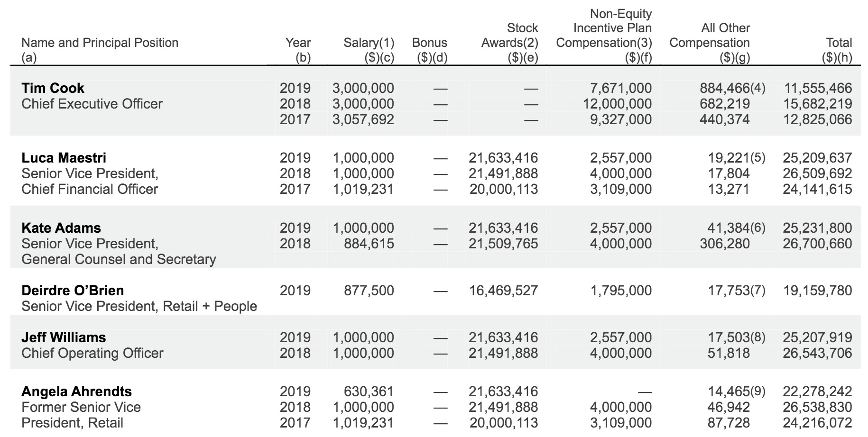Click the Total column header
The height and width of the screenshot is (437, 868).
point(839,43)
